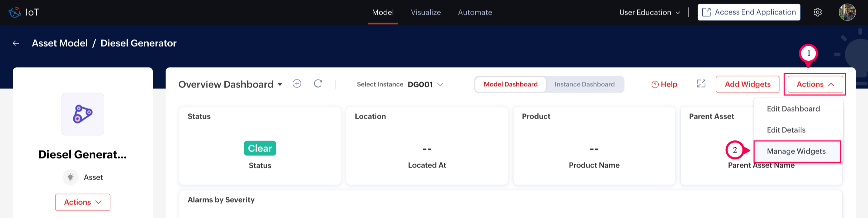
Task: Expand dashboard to full screen
Action: 701,84
